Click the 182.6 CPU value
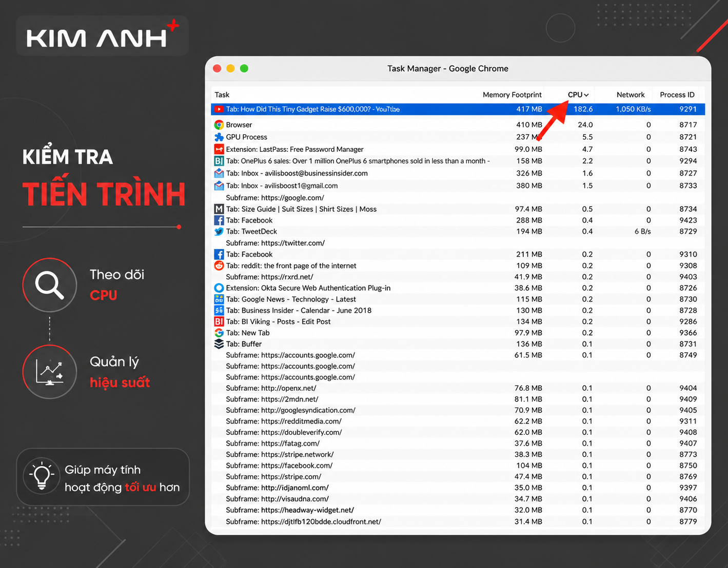 point(583,109)
